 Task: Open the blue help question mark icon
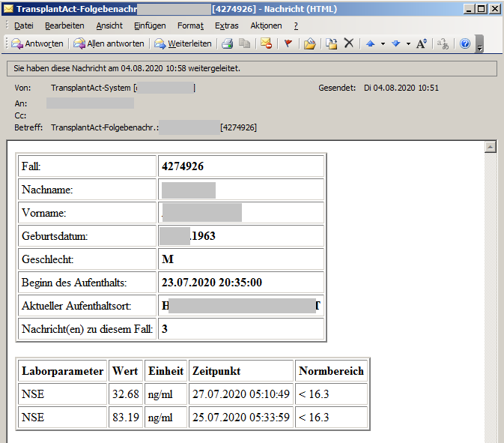click(x=465, y=43)
